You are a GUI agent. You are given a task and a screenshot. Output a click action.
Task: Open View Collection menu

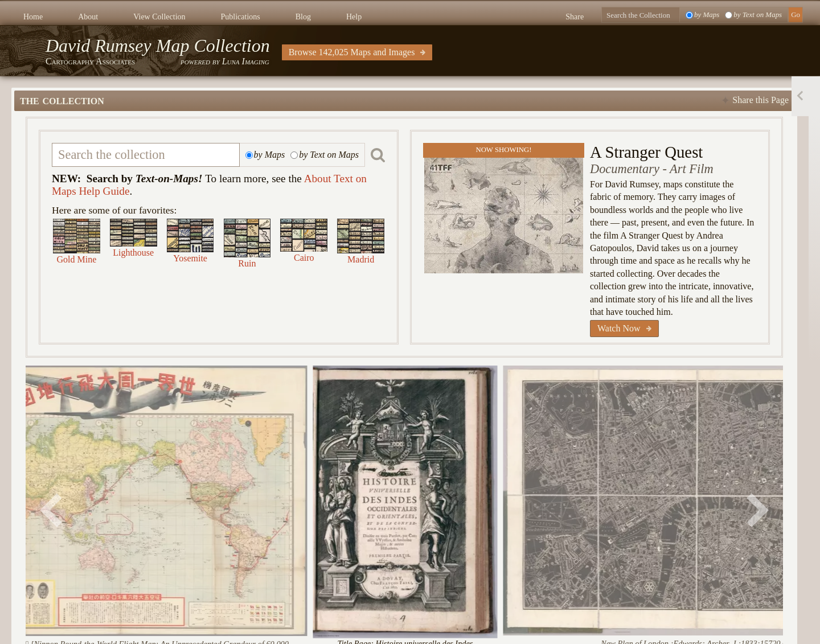(159, 17)
